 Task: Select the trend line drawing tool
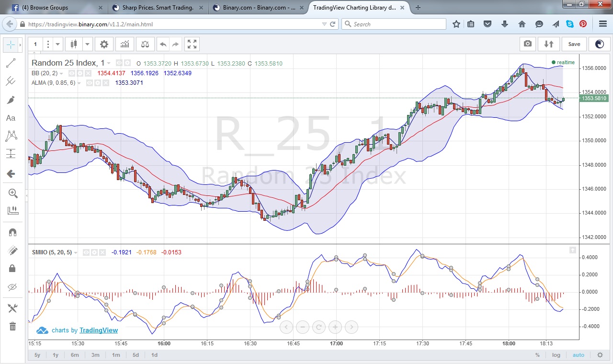pyautogui.click(x=11, y=63)
